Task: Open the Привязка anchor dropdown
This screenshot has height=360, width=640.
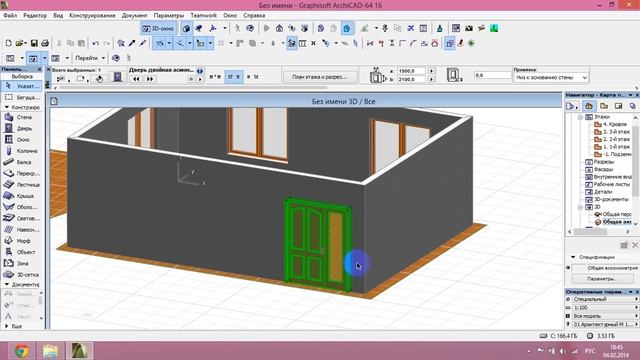Action: click(551, 77)
